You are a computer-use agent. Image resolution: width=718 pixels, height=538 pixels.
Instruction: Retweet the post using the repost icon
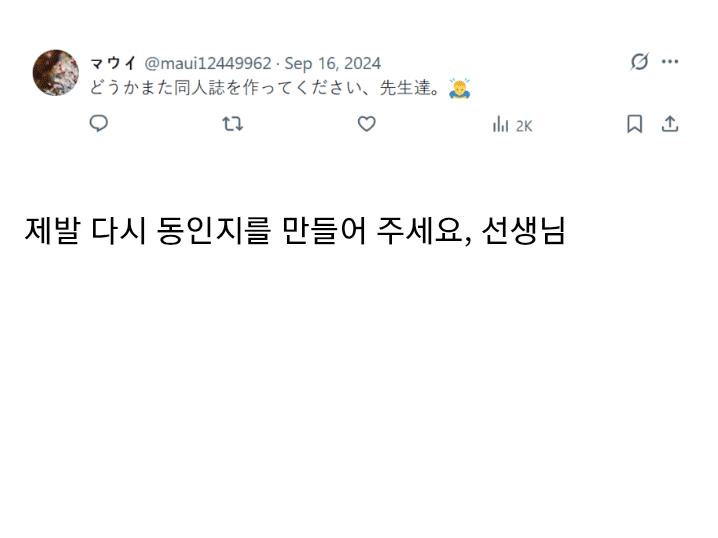pos(233,124)
